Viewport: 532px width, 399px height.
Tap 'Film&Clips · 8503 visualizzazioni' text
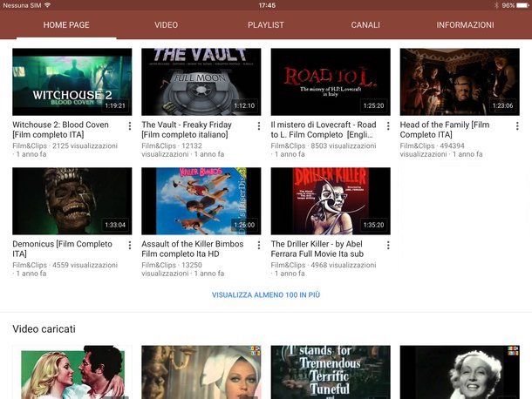click(324, 145)
